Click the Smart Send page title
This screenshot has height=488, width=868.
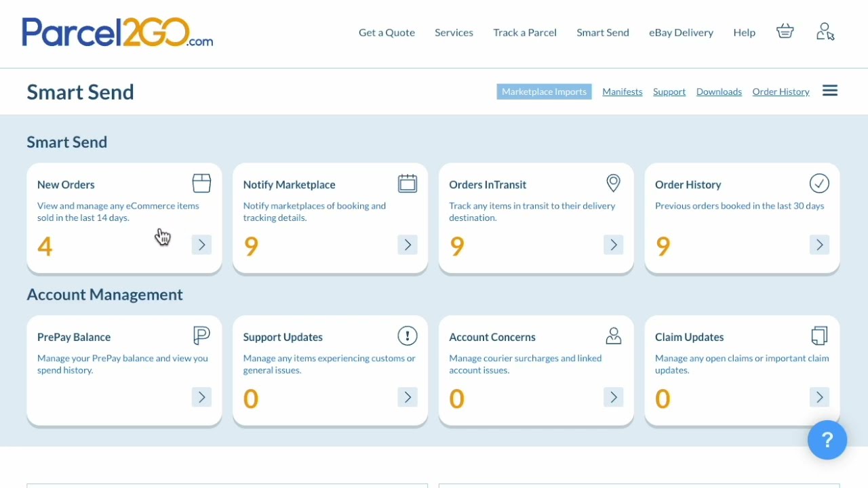[x=80, y=91]
